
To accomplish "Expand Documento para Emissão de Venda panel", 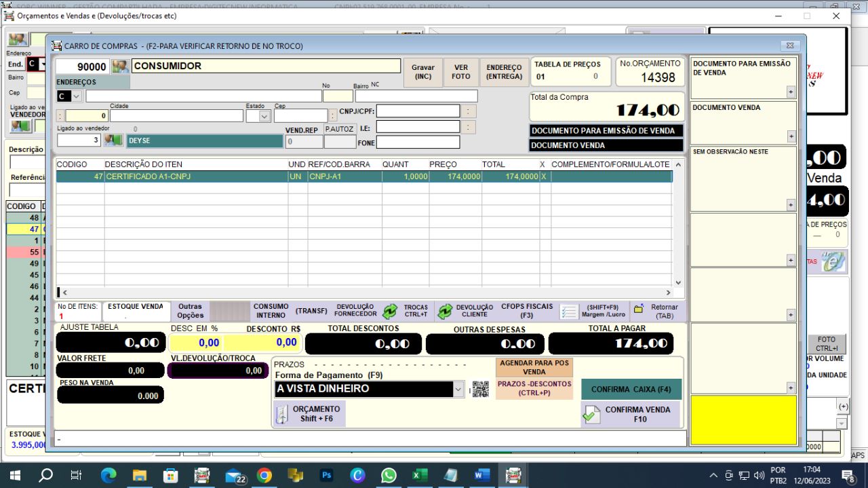I will tap(791, 92).
